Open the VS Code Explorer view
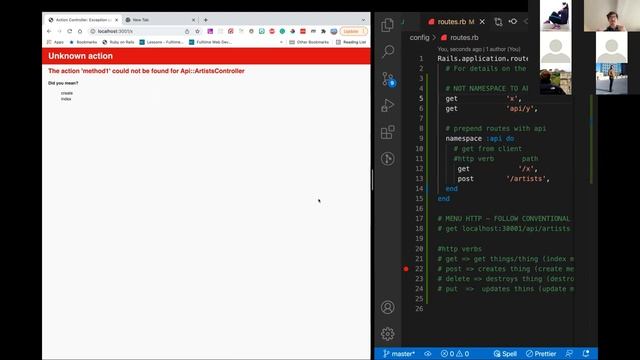Viewport: 640px width, 360px height. [x=387, y=25]
